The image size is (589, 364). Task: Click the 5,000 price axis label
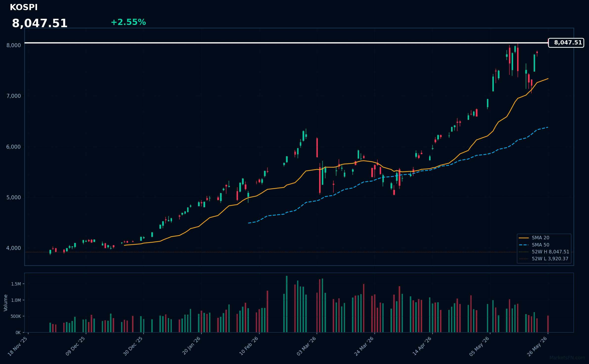coord(14,197)
